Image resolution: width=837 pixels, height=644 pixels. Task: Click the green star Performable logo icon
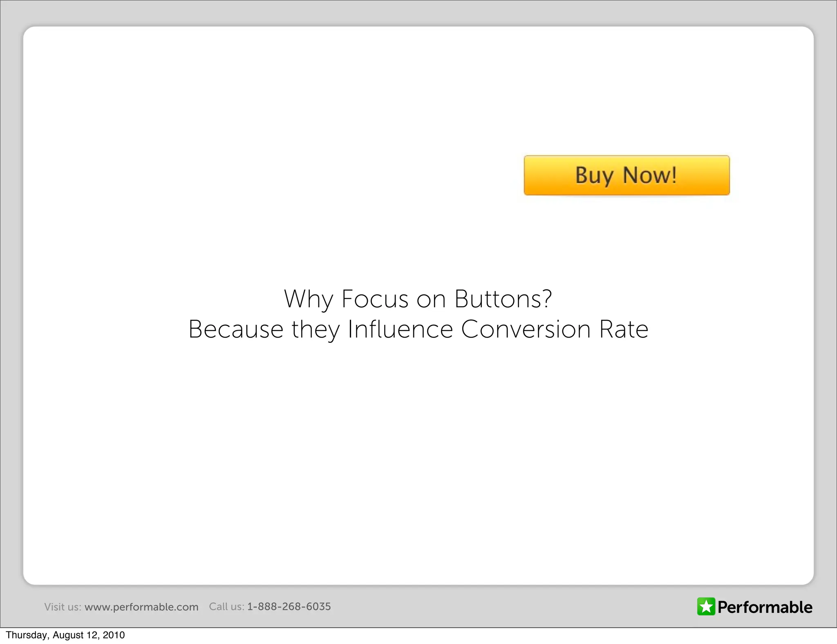pyautogui.click(x=706, y=606)
